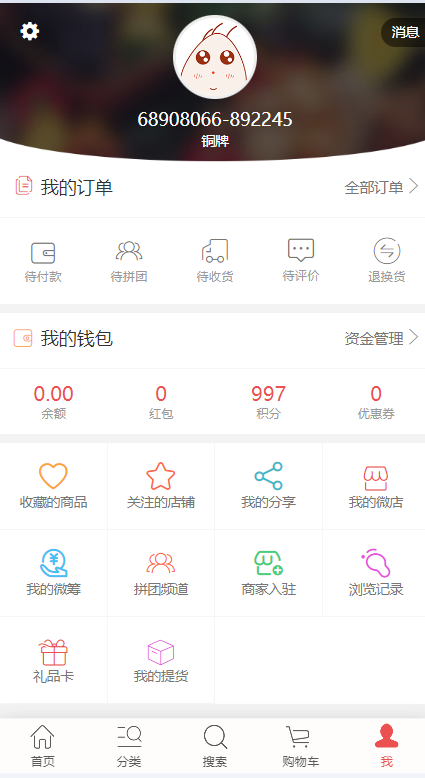Open 全部订单 all orders link
425x778 pixels.
point(373,188)
